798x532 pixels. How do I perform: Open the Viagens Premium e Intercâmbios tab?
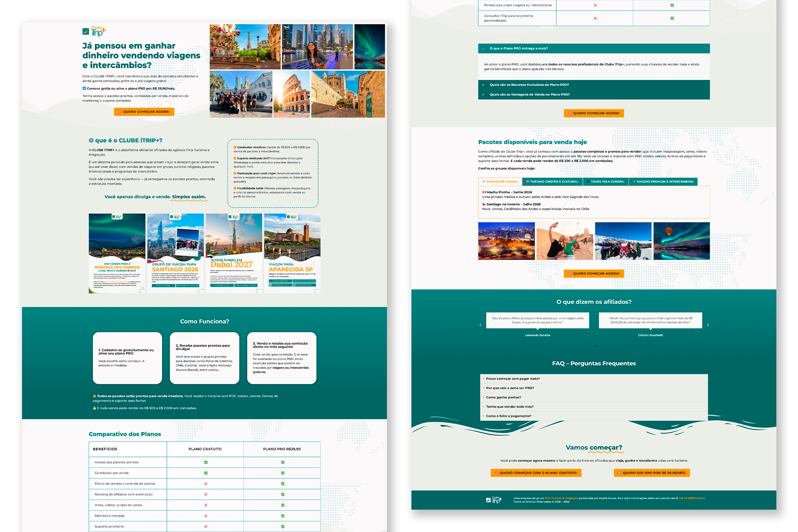click(663, 182)
